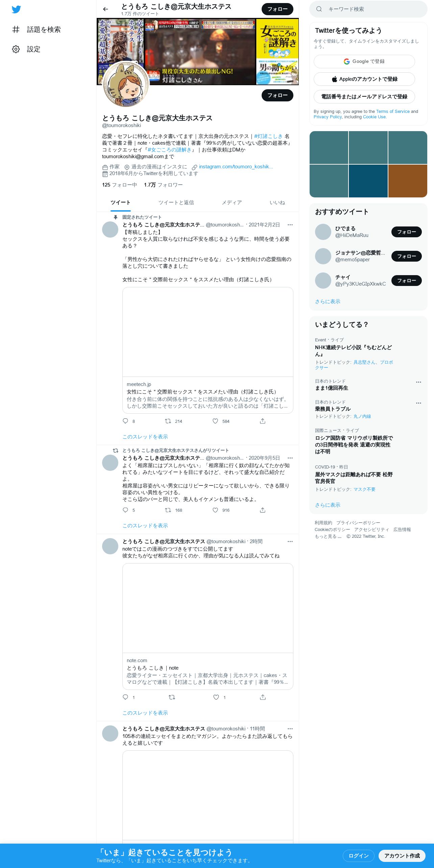Screen dimensions: 434x868
Task: Open more menu on the 11時間 tweet
Action: pos(290,729)
